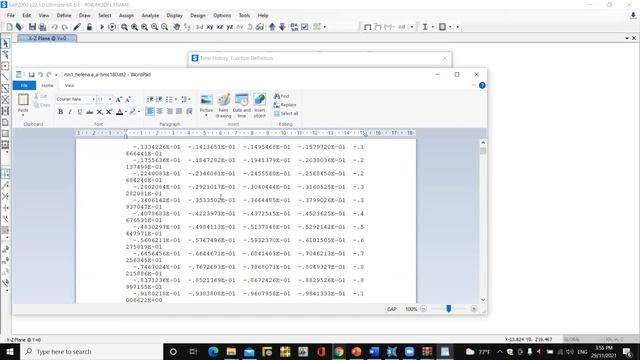Open the highlight color dropdown arrow

pos(139,111)
